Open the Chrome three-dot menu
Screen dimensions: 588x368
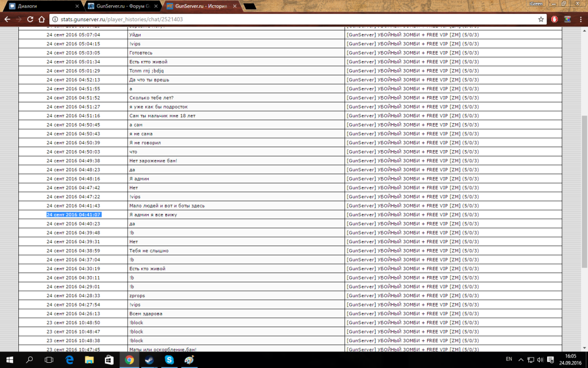(581, 19)
